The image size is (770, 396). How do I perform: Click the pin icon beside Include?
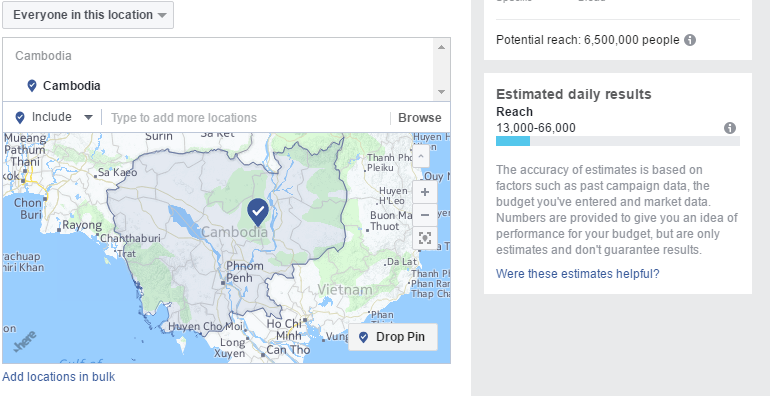20,117
